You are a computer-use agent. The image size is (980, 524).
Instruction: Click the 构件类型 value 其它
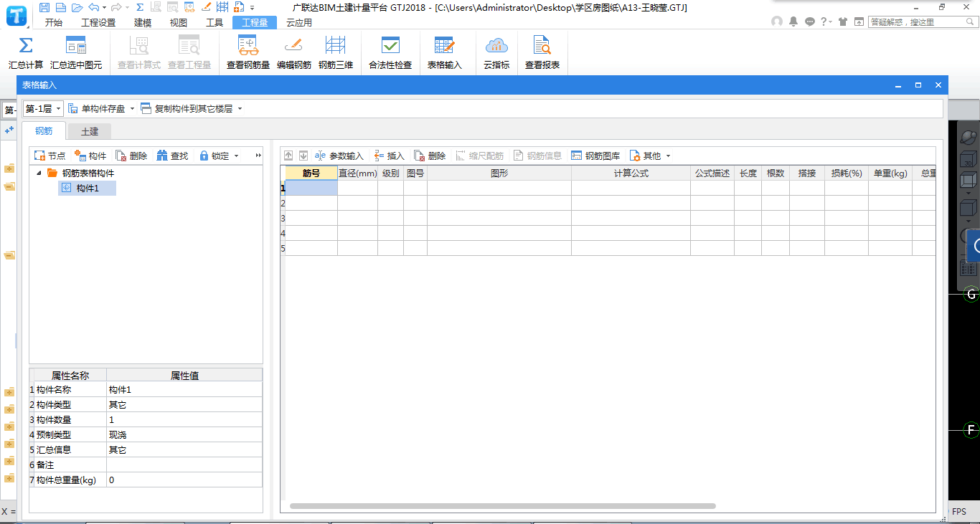(x=184, y=405)
